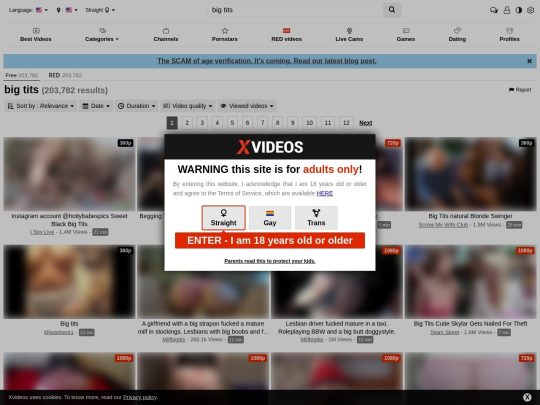Open the parents protection info link
Screen dimensions: 540x405
coord(270,261)
